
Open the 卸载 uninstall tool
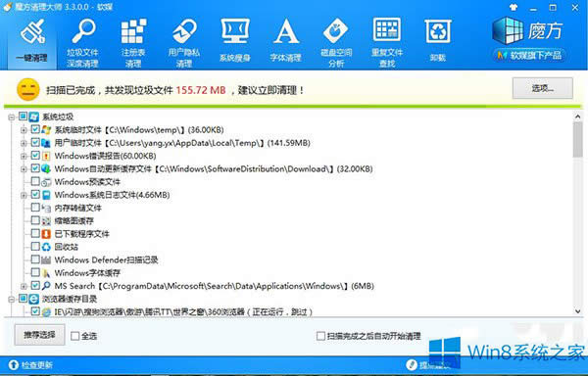(x=438, y=40)
